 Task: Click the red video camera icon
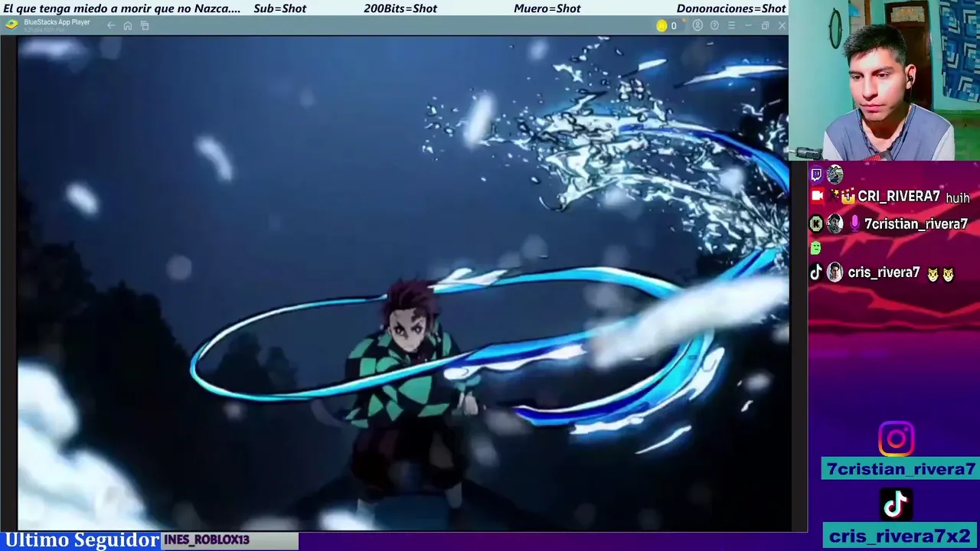(x=817, y=196)
